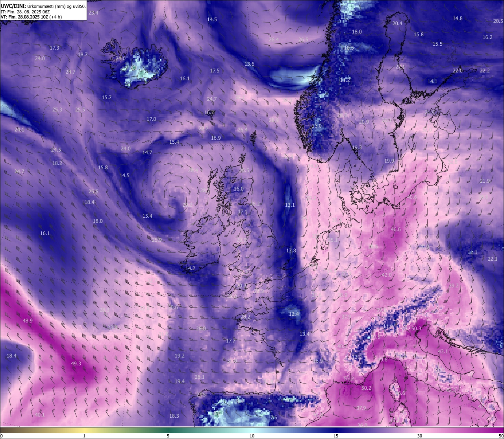The image size is (504, 439).
Task: Click the value 11.0 over southern Norway
Action: (317, 126)
